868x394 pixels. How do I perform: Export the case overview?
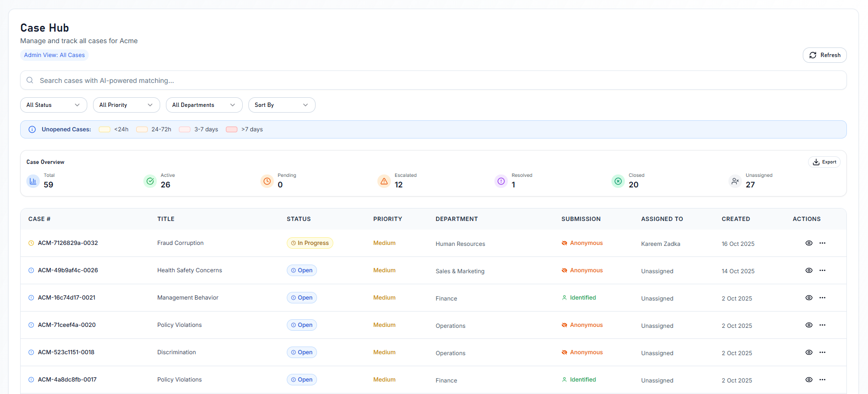point(824,162)
